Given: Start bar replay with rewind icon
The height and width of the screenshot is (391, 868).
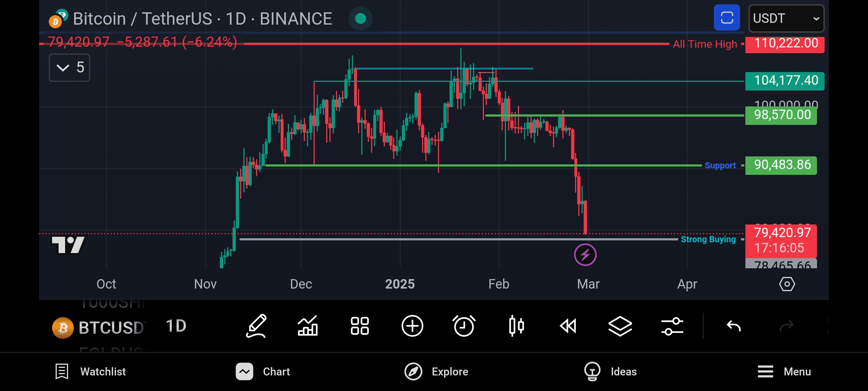Looking at the screenshot, I should tap(568, 326).
